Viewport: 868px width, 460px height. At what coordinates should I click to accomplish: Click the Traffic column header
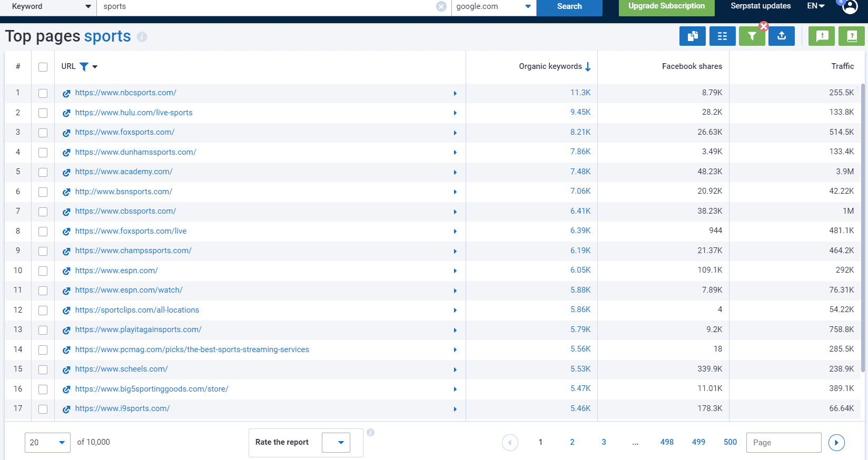pos(843,66)
